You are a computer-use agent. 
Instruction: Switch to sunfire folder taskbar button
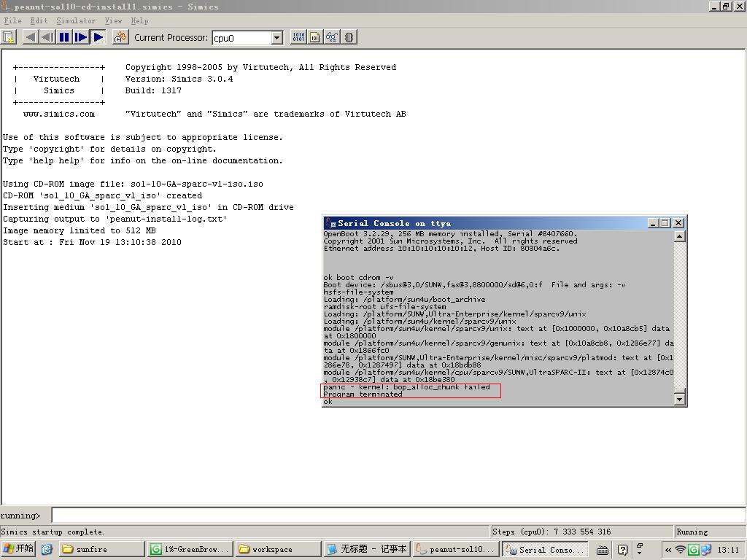coord(101,550)
